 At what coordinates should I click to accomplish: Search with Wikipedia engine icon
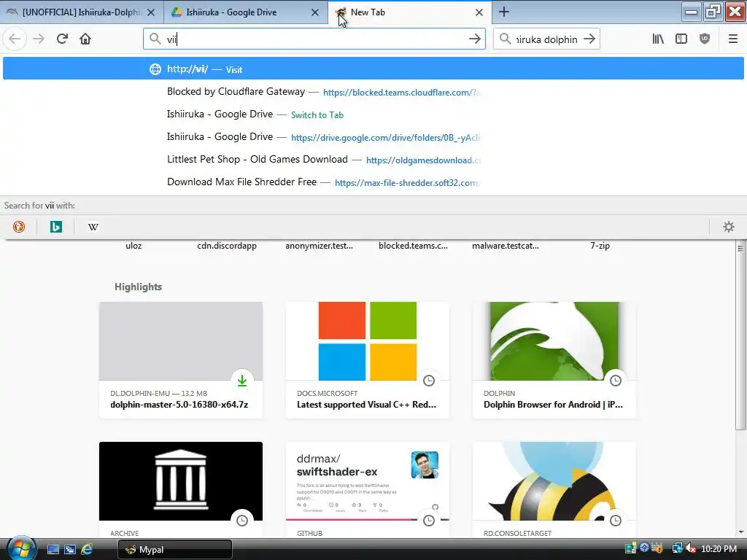(93, 227)
